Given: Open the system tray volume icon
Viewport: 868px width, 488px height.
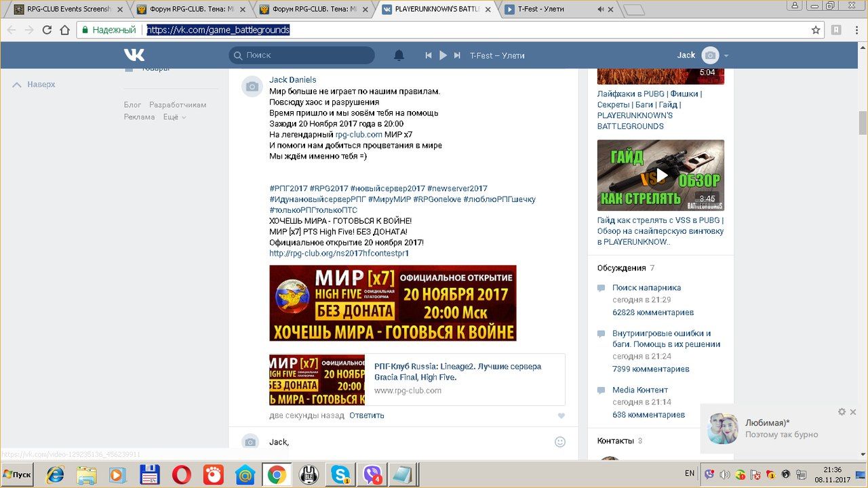Looking at the screenshot, I should pos(725,474).
